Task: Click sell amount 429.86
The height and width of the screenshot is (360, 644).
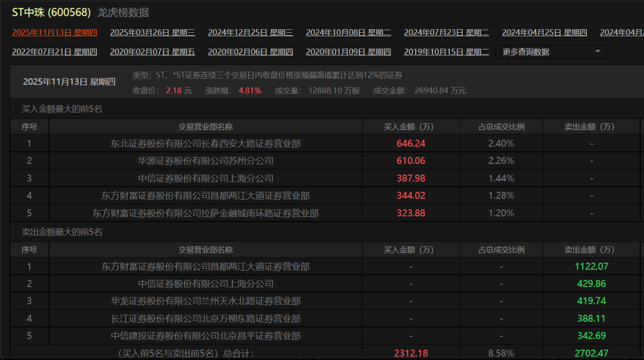Action: [592, 284]
